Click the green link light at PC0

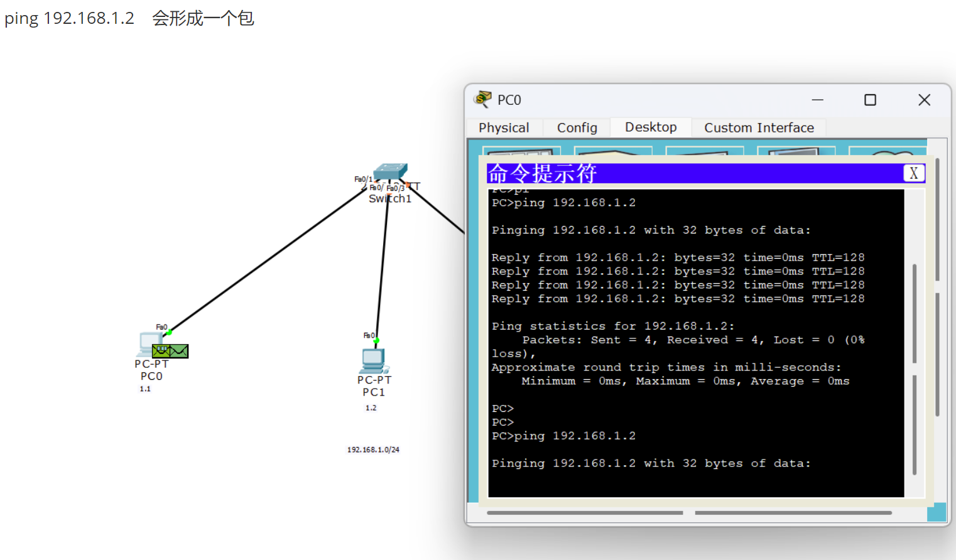(x=170, y=331)
